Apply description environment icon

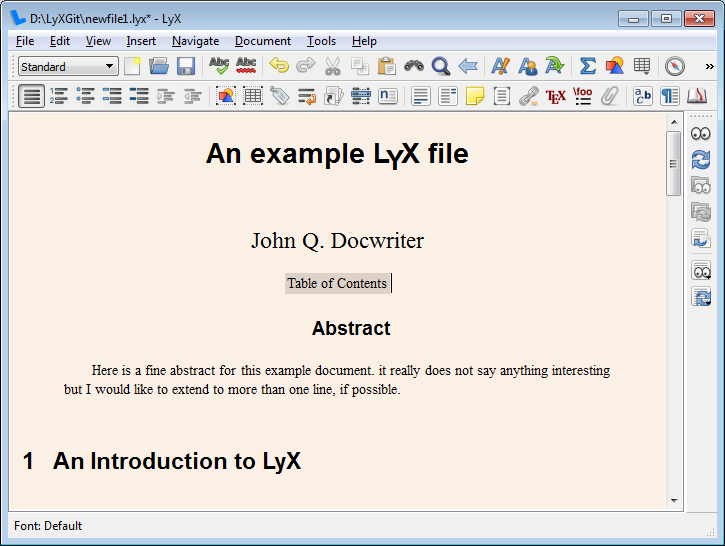139,96
